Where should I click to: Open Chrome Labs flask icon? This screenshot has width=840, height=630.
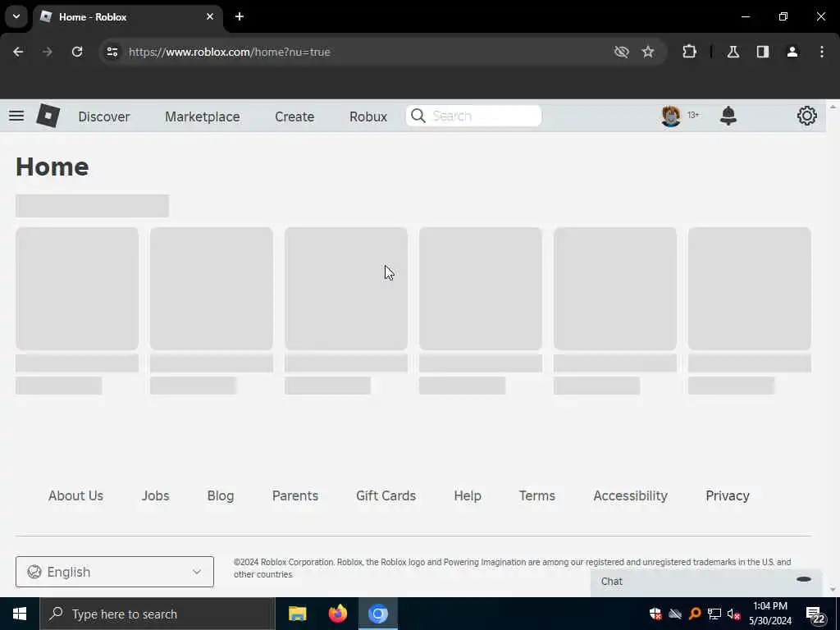coord(733,52)
